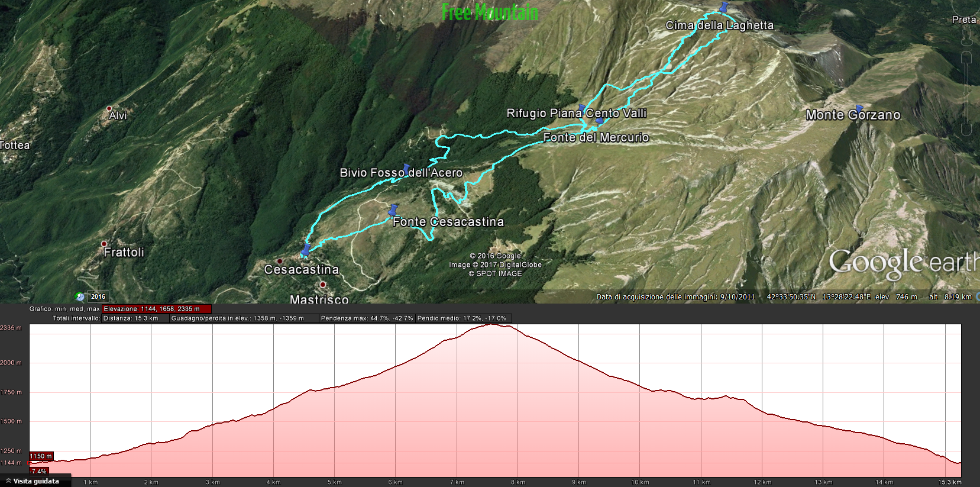Click the Rifugio Piana Cento Valli label

(577, 113)
